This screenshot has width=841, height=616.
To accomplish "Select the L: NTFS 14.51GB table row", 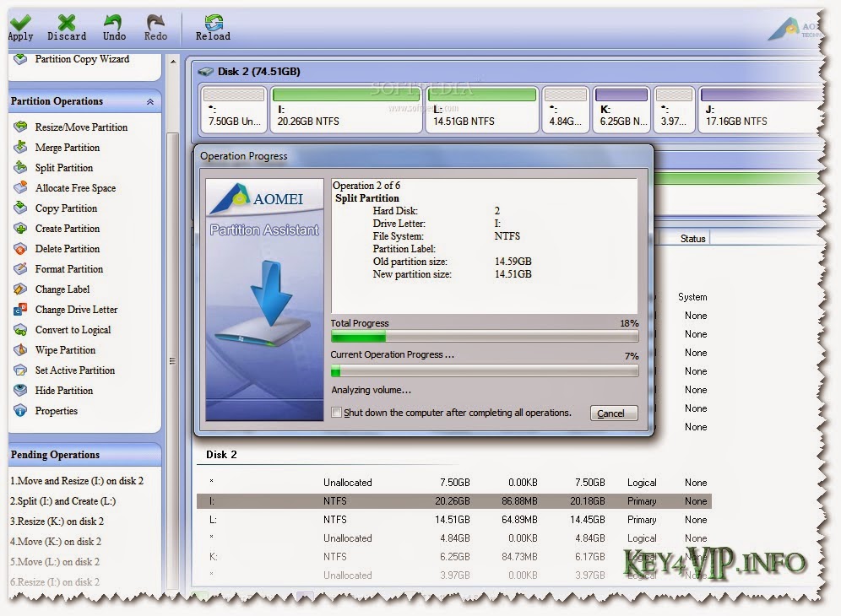I will [x=453, y=520].
